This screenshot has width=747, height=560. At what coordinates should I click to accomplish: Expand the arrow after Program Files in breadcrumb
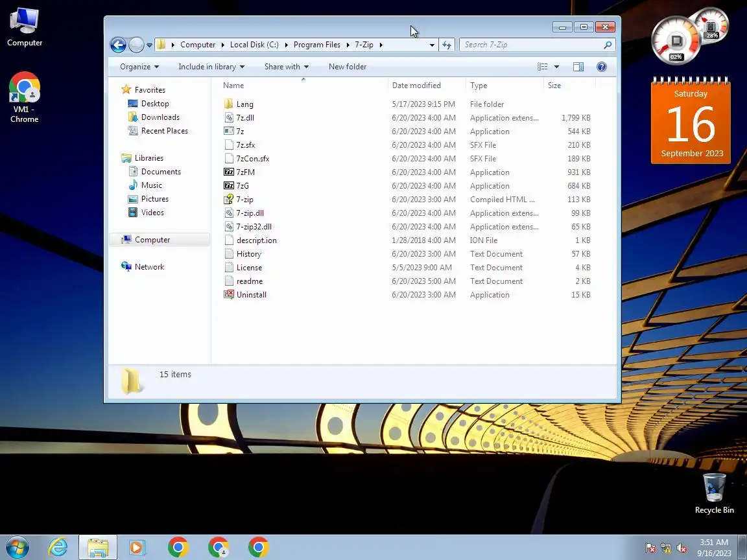(348, 45)
